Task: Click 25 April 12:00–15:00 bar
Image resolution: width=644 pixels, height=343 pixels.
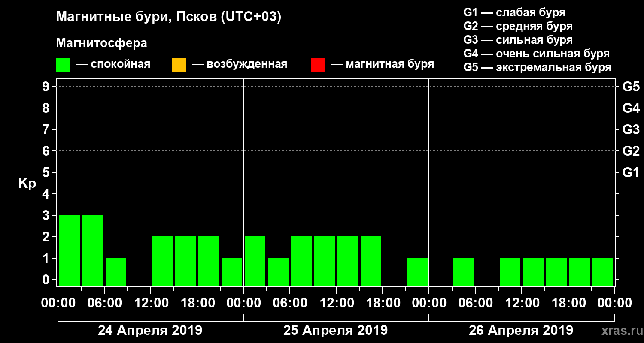Action: pyautogui.click(x=348, y=261)
